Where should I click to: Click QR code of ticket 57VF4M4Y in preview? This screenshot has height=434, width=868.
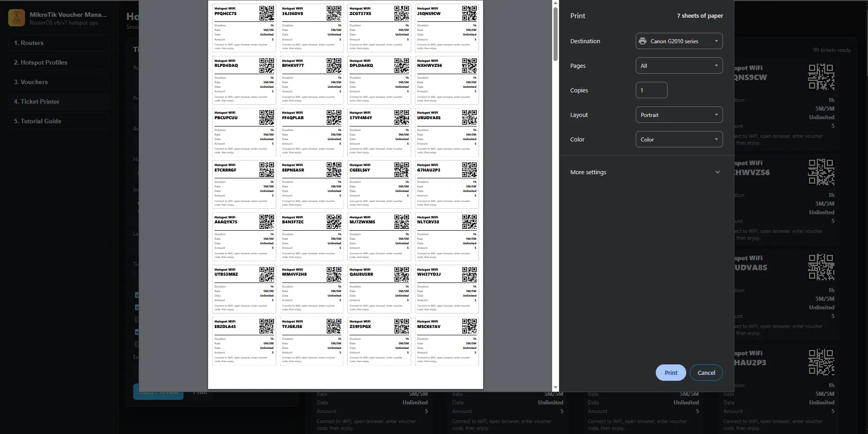click(402, 117)
